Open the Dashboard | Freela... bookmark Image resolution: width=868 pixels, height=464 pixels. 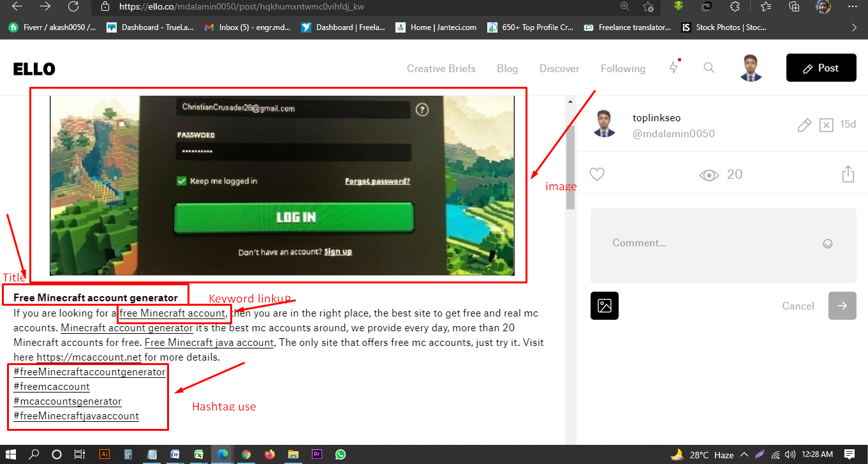(343, 27)
